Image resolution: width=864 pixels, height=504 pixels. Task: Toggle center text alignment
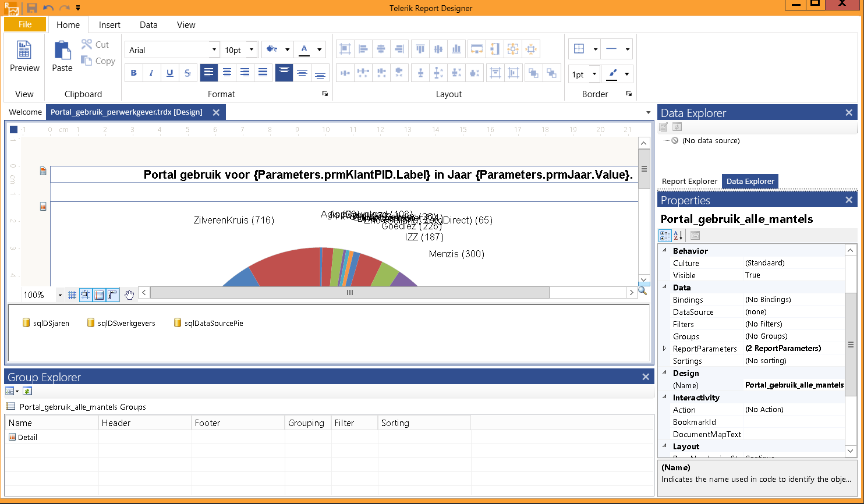pos(227,73)
